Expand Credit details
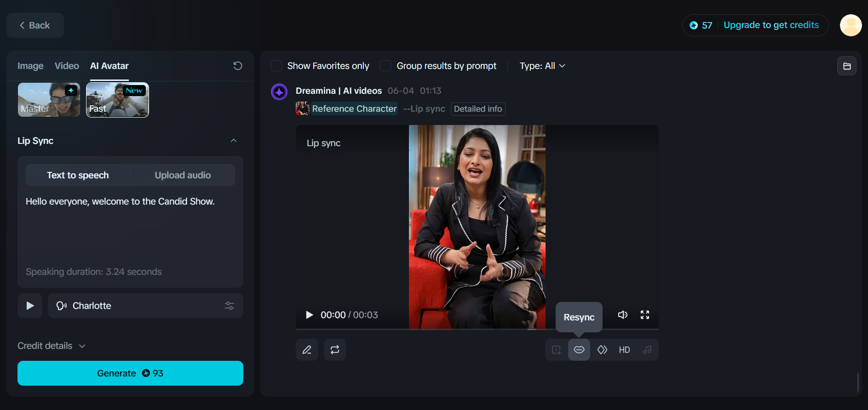 [x=52, y=346]
